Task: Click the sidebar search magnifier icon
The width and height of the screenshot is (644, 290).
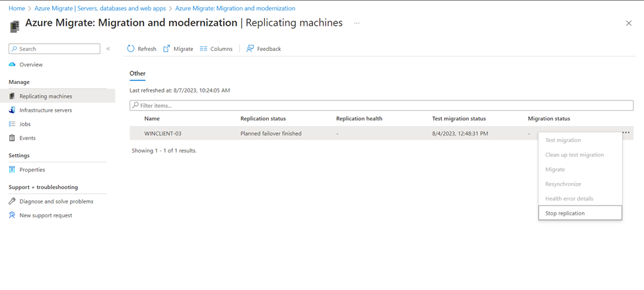Action: tap(15, 49)
